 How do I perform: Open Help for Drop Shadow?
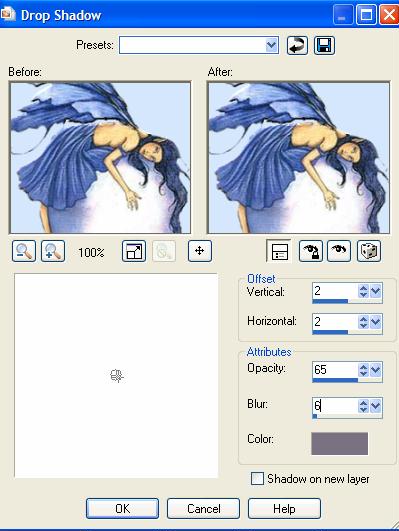[285, 508]
